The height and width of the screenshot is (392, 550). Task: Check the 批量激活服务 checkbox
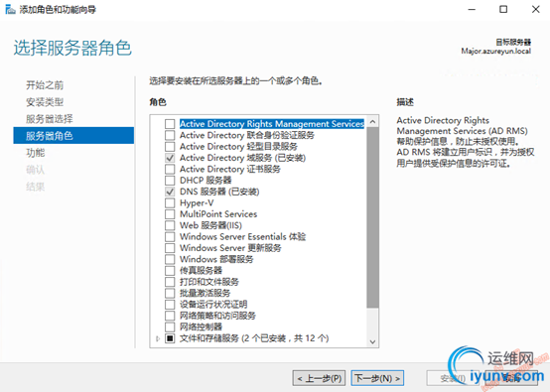(x=170, y=293)
